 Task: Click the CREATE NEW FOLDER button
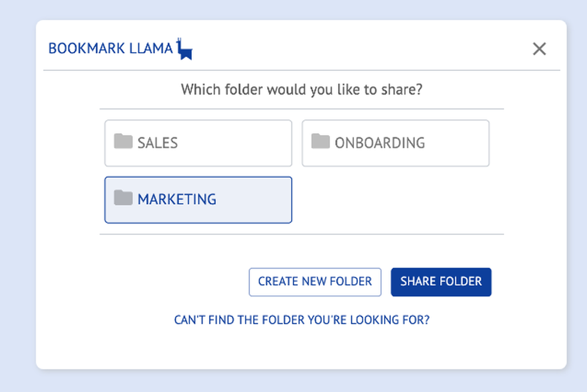(315, 282)
